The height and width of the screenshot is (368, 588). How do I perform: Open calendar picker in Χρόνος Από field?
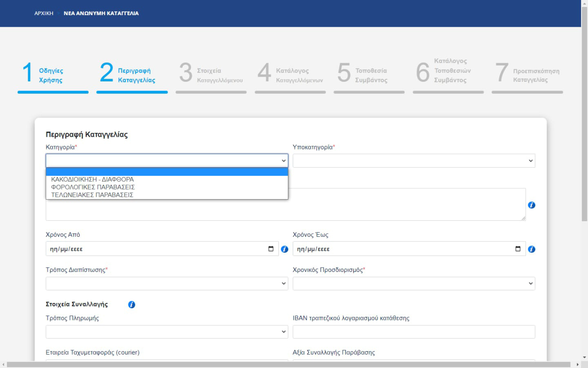(x=271, y=249)
